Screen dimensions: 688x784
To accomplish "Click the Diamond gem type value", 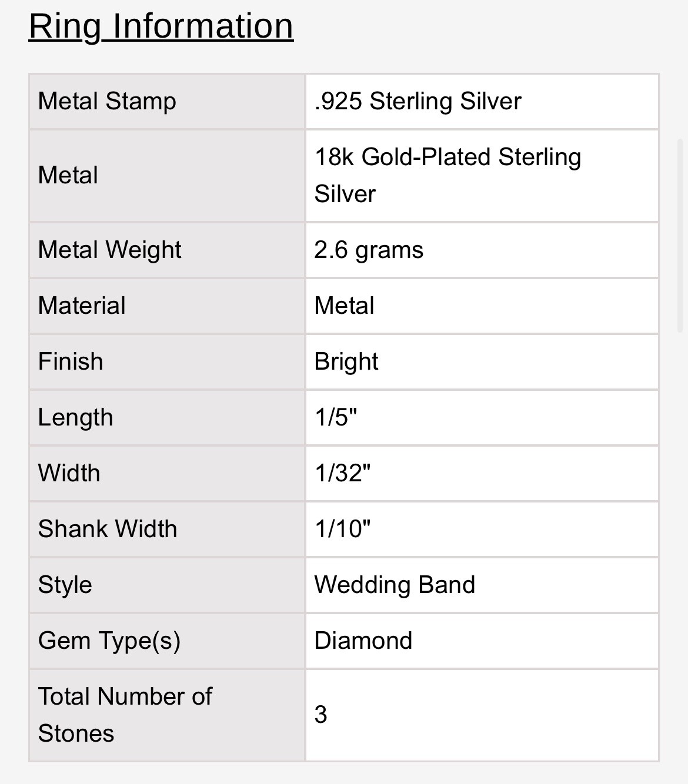I will (x=363, y=641).
